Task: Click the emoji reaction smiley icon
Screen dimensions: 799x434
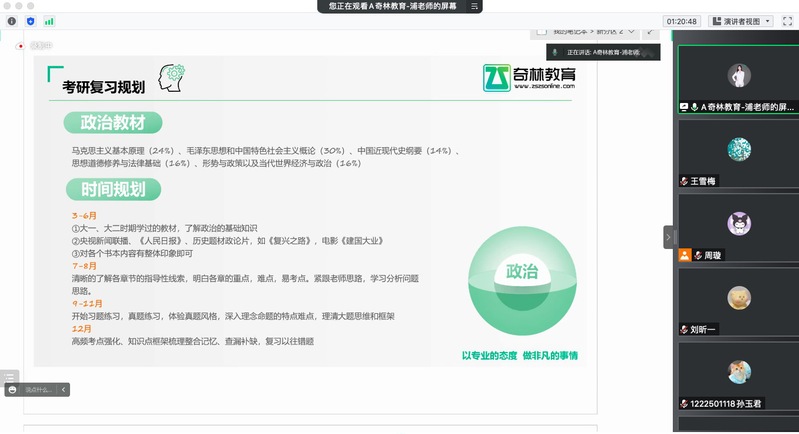Action: [12, 389]
